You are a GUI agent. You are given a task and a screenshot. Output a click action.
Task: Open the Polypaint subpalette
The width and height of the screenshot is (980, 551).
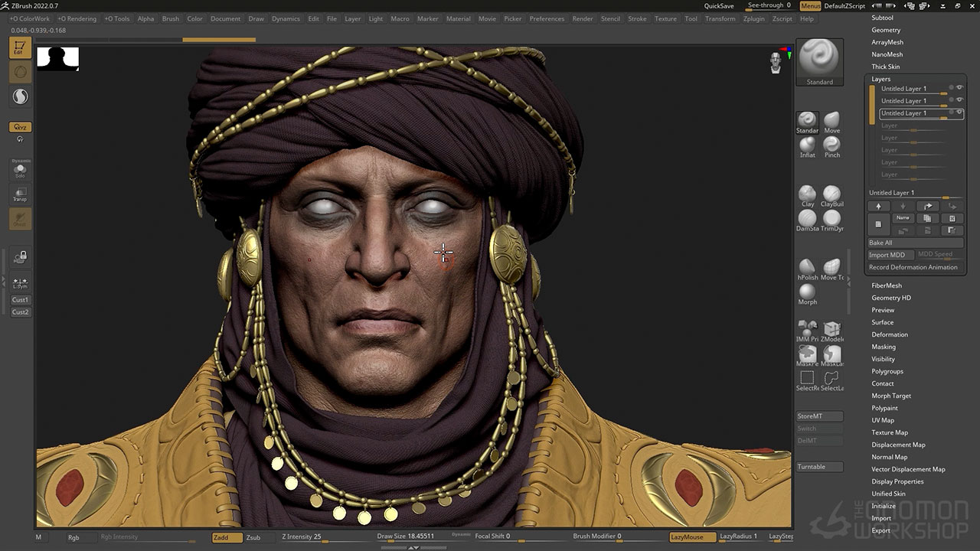pos(884,408)
